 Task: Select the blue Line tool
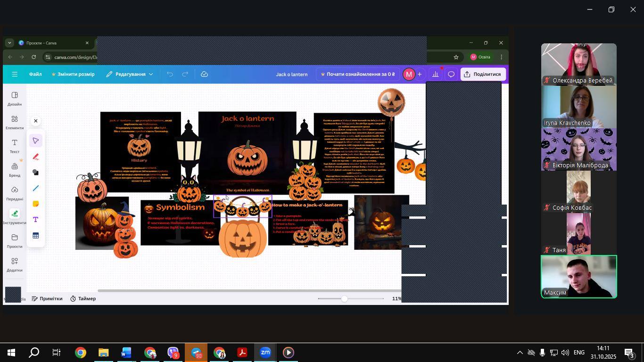point(35,189)
